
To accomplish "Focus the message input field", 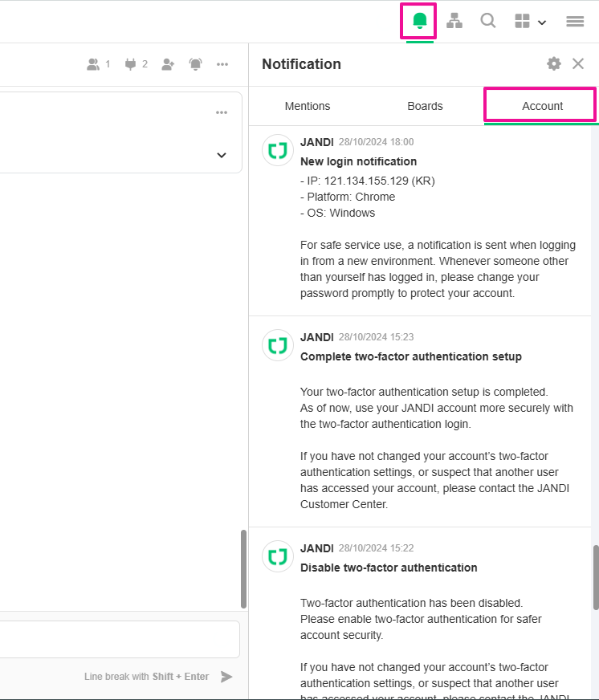I will tap(120, 639).
